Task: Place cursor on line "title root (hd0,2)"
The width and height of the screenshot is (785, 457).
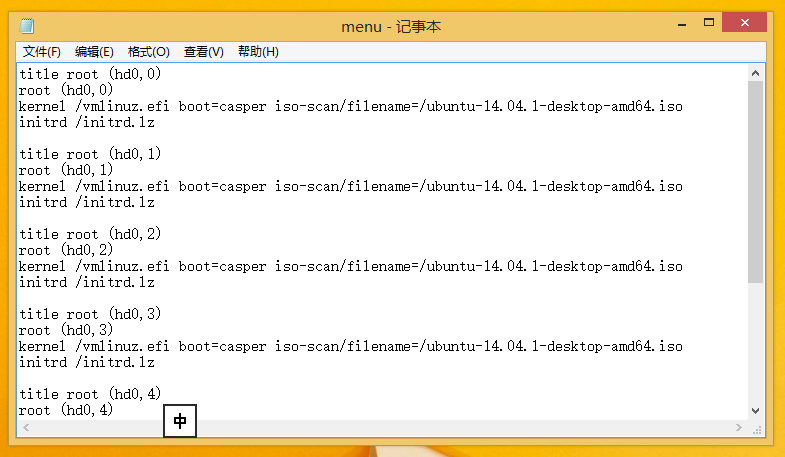Action: [90, 234]
